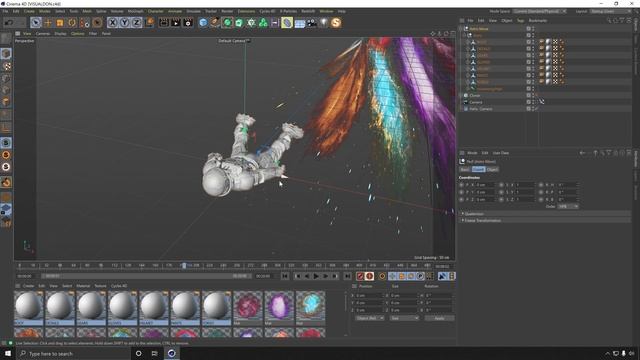This screenshot has height=360, width=640.
Task: Click Make Editable in left toolbar
Action: tap(6, 39)
